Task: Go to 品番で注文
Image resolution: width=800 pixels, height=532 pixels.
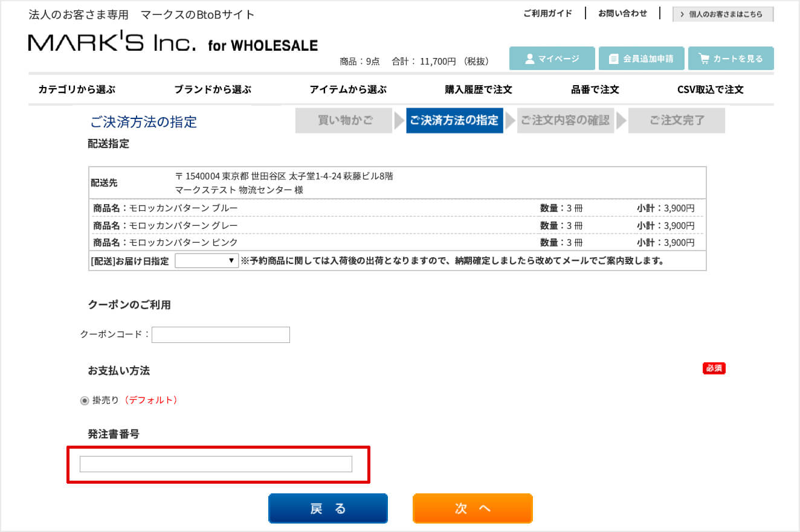Action: tap(595, 89)
